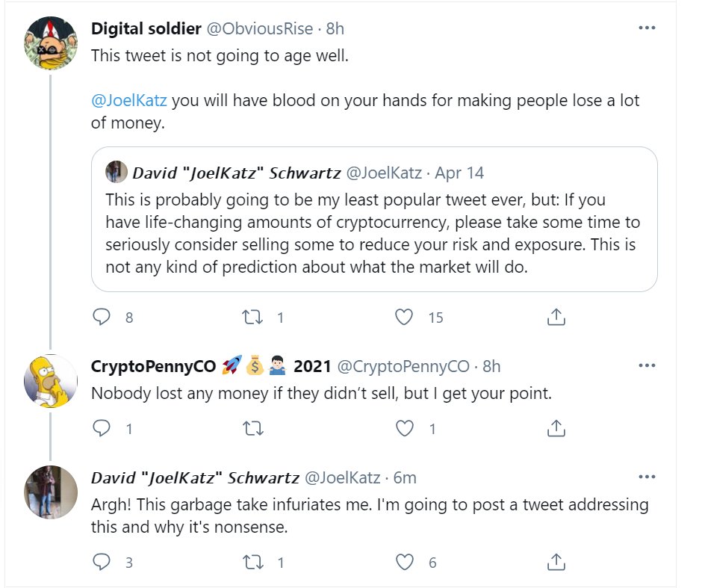
Task: Open more options on David Schwartz's reply
Action: pyautogui.click(x=647, y=477)
